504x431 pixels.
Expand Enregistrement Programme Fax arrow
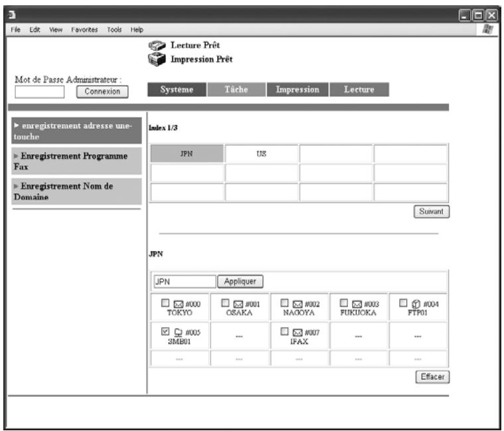click(16, 156)
